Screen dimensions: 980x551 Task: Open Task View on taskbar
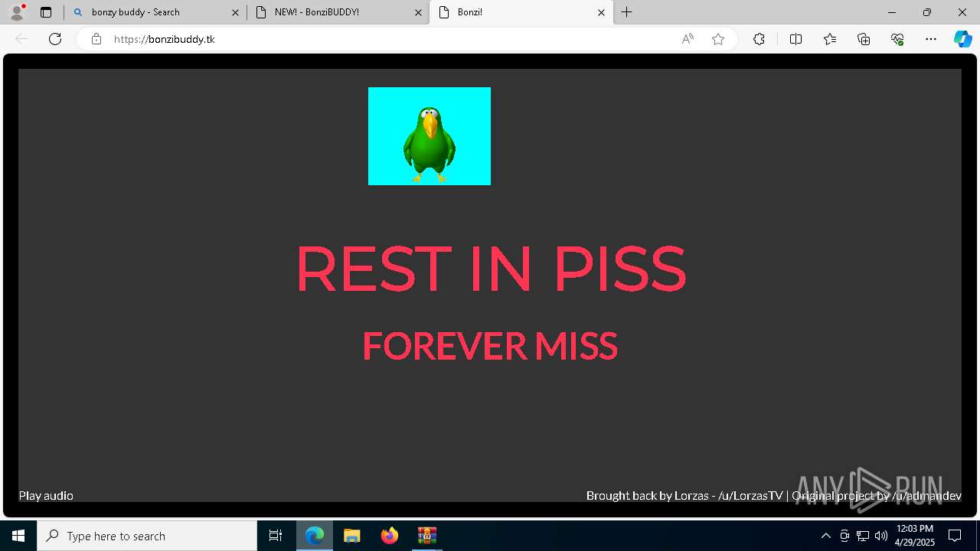coord(276,536)
